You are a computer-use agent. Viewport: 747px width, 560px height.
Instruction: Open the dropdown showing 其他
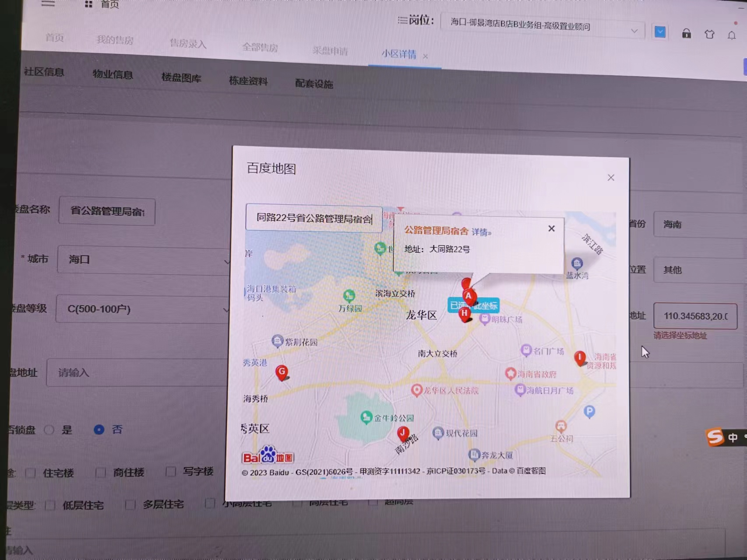coord(700,270)
